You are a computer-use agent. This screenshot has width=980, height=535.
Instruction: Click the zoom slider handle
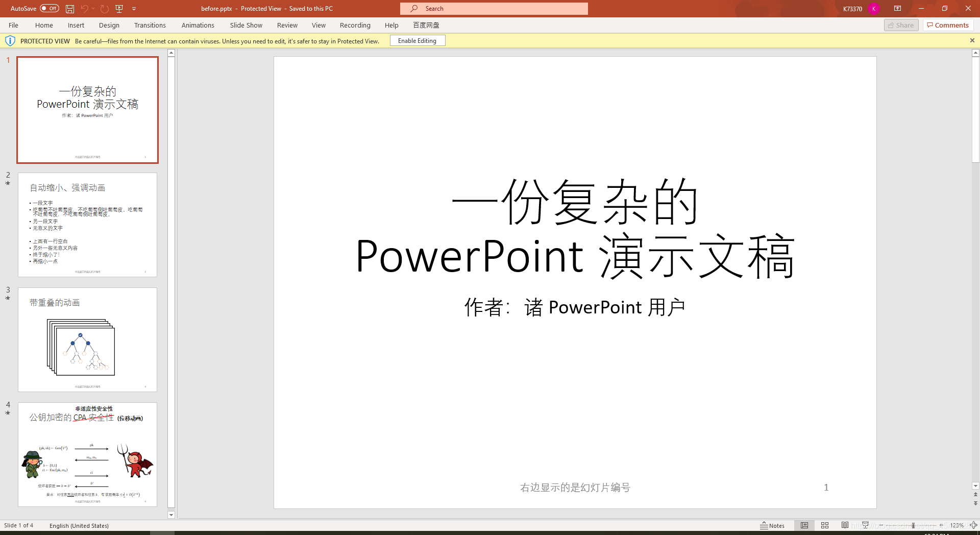coord(914,525)
